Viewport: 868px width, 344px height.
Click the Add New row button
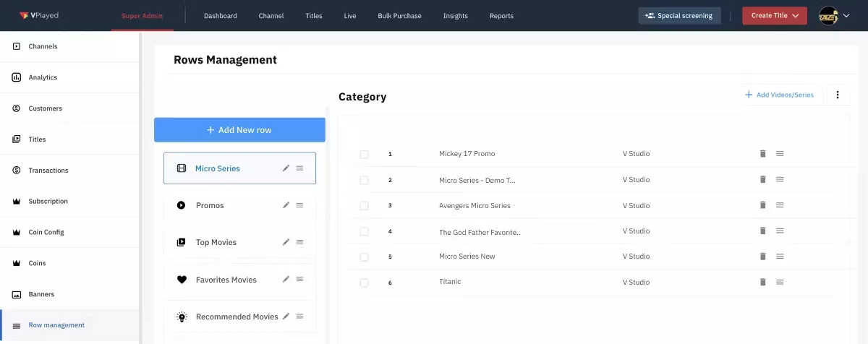point(239,130)
